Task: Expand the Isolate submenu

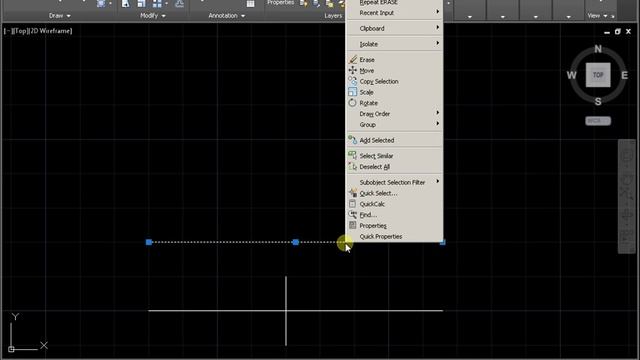Action: point(394,44)
